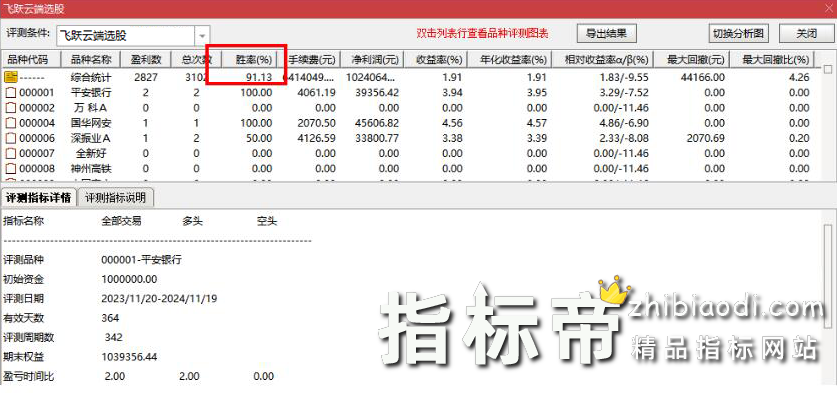Click the icon beside 000004 国华网安

tap(11, 123)
